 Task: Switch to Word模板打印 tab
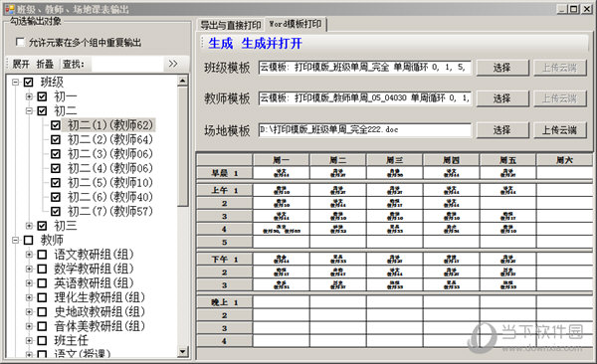point(296,24)
